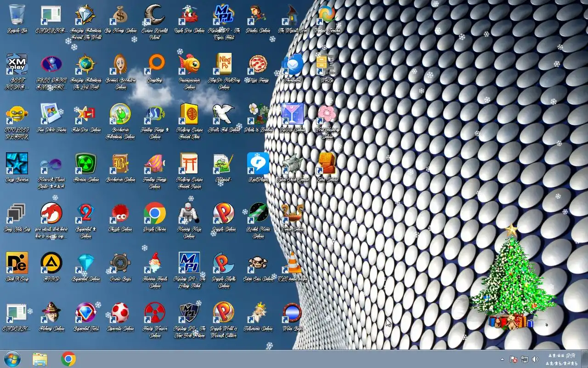The height and width of the screenshot is (368, 588).
Task: Open the Recycle Bin desktop icon
Action: pos(17,15)
